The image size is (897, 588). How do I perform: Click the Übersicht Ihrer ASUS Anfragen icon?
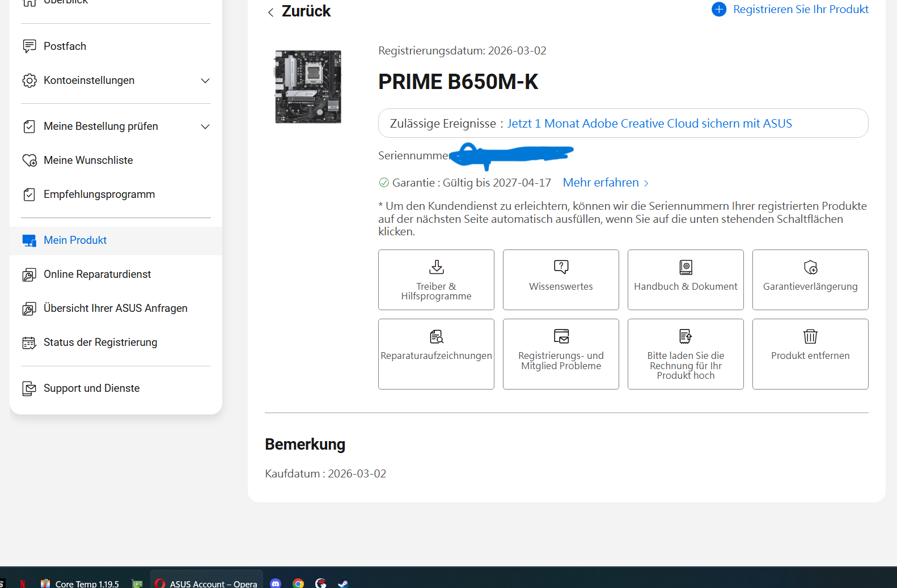click(x=29, y=308)
